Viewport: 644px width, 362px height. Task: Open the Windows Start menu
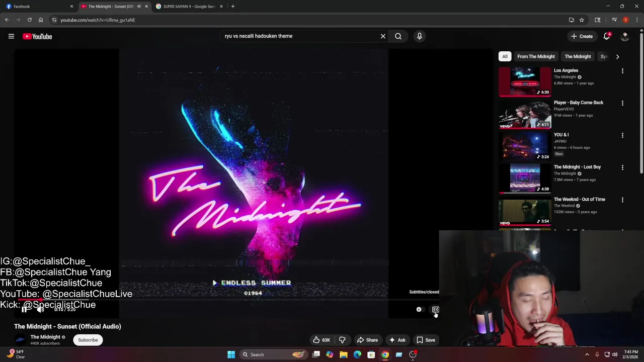(231, 354)
